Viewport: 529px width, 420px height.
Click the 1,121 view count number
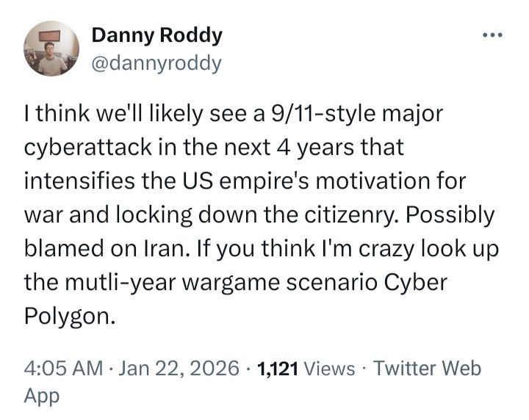[276, 367]
